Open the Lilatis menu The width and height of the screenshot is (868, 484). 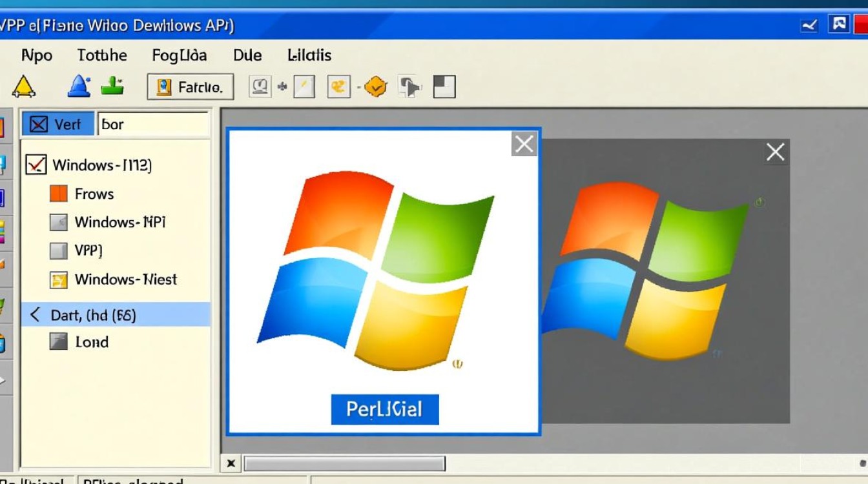pos(309,55)
